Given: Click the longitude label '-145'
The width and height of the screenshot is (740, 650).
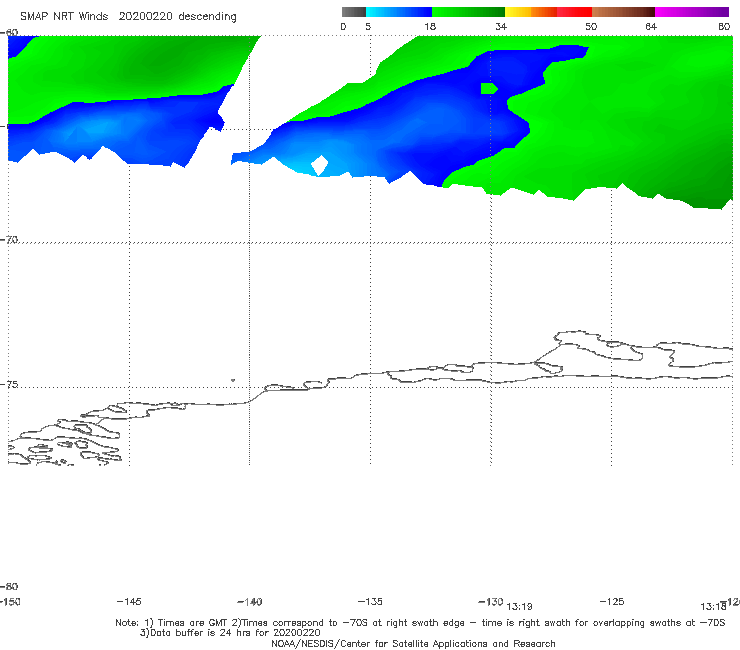Looking at the screenshot, I should tap(129, 601).
